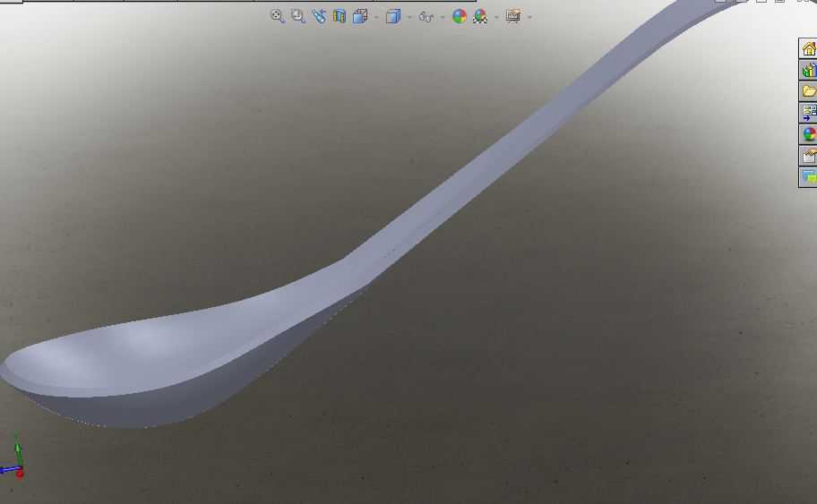
Task: Select the Zoom to Area tool
Action: 298,16
